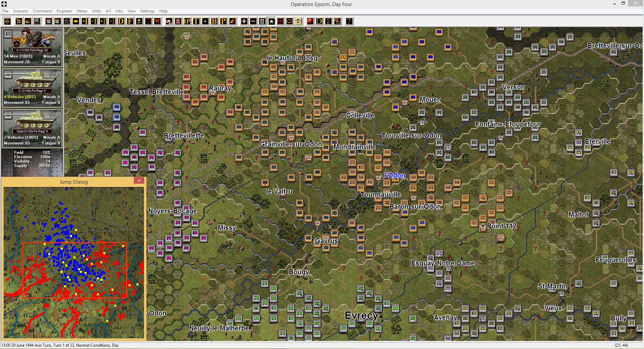Viewport: 644px width, 349px height.
Task: Click the first -1 toolbar button
Action: (x=94, y=21)
